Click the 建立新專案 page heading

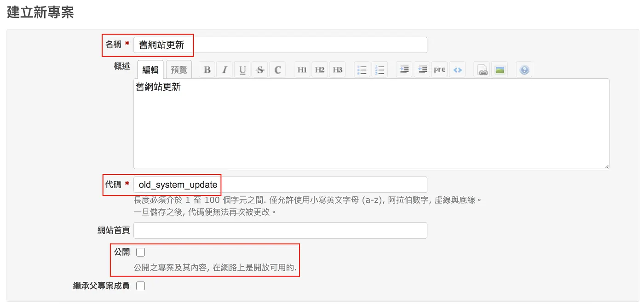[x=40, y=12]
